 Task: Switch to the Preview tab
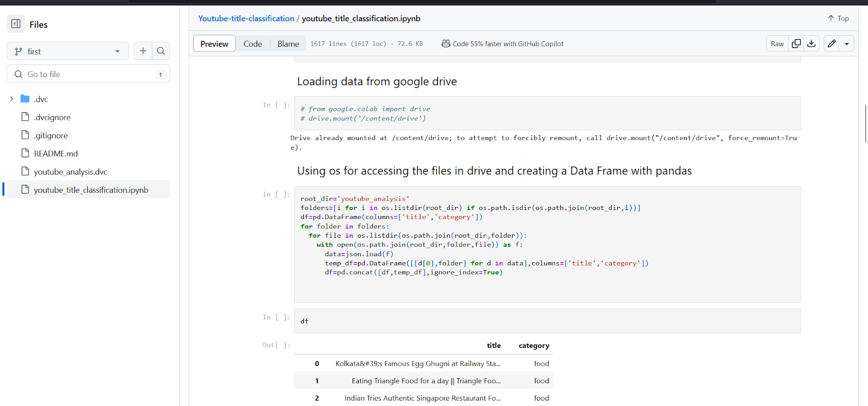pos(214,43)
